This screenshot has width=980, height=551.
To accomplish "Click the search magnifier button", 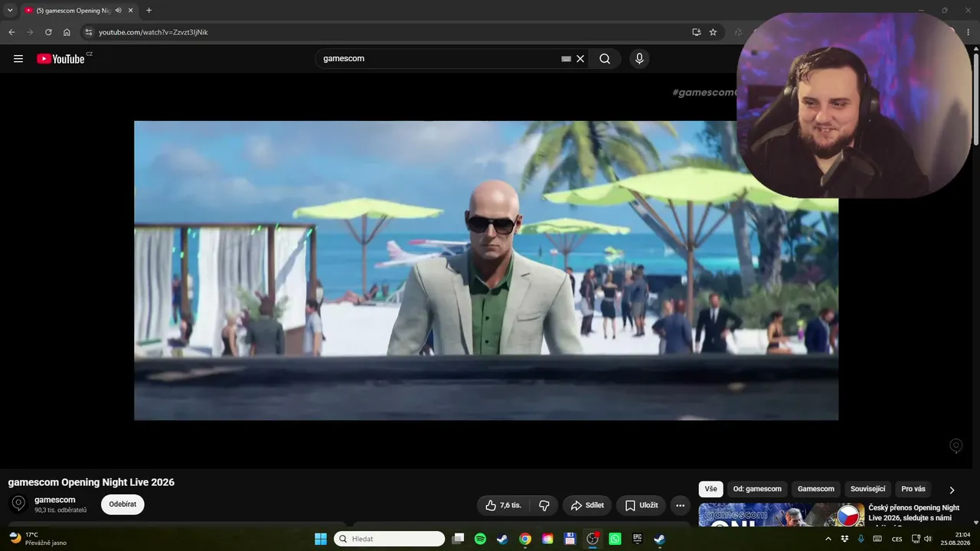I will coord(605,59).
